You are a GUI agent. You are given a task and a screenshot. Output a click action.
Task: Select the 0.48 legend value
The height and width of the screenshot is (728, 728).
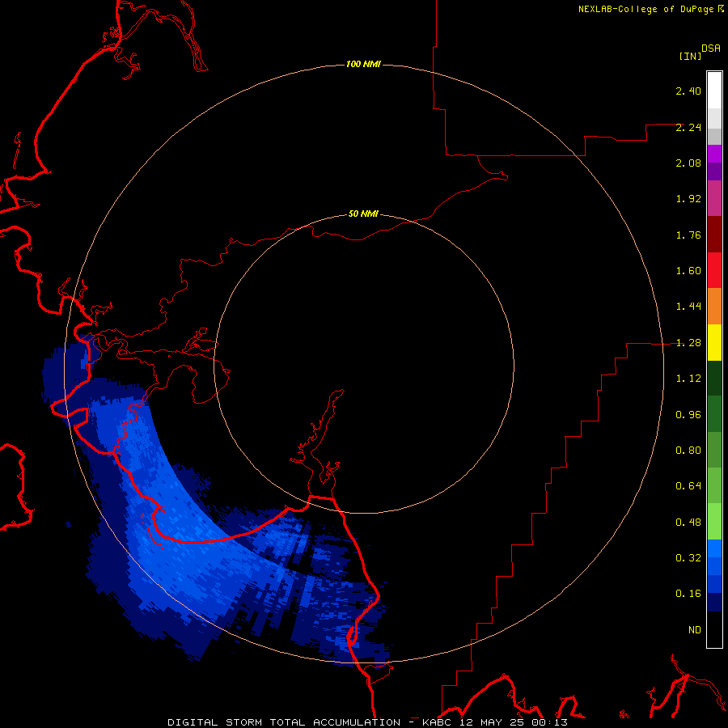[x=688, y=523]
